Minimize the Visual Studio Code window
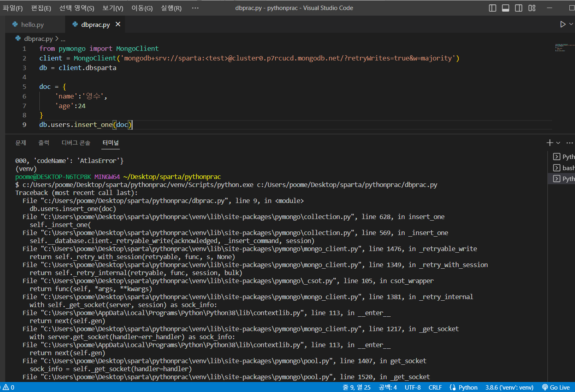This screenshot has height=392, width=575. pos(550,8)
